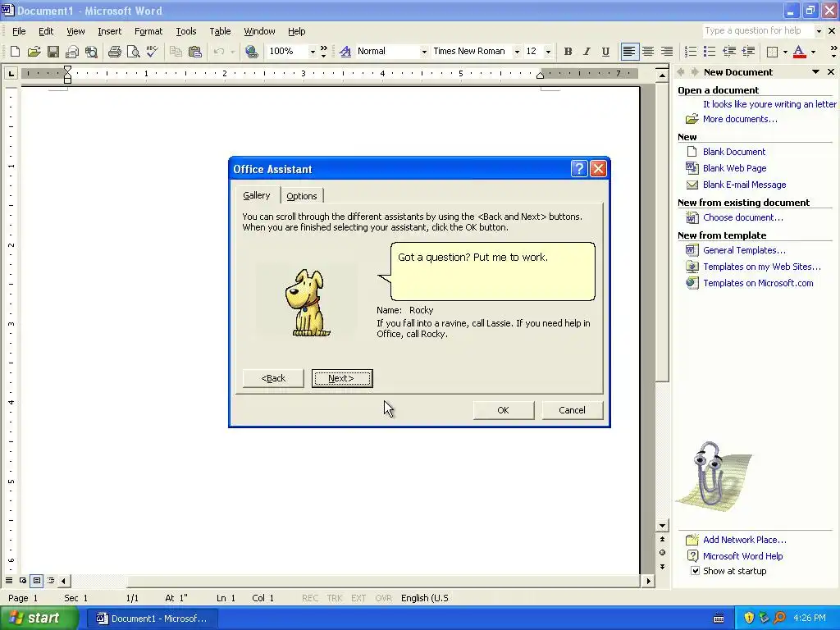Toggle Bold formatting
The image size is (840, 630).
(x=568, y=52)
